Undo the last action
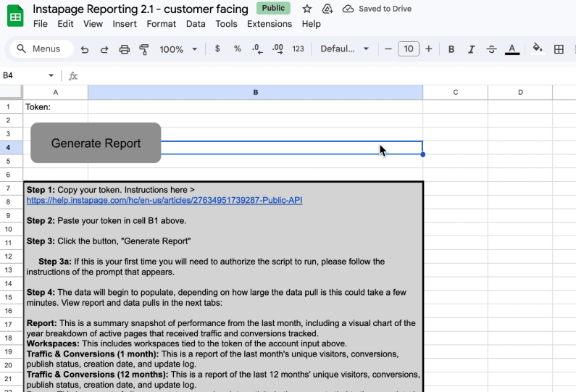 85,49
